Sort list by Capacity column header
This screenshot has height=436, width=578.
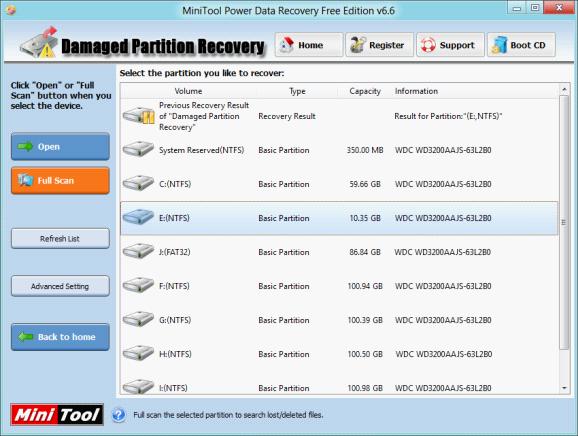(365, 91)
